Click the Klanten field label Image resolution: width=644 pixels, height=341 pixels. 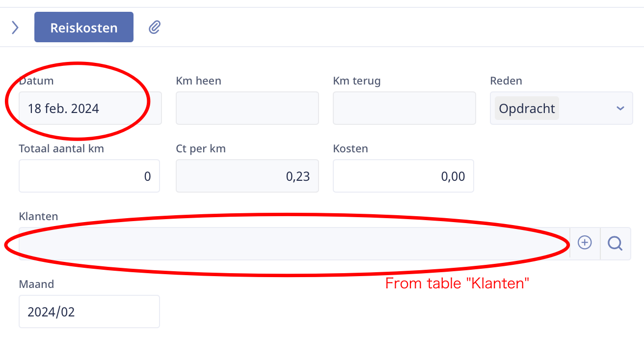[38, 216]
